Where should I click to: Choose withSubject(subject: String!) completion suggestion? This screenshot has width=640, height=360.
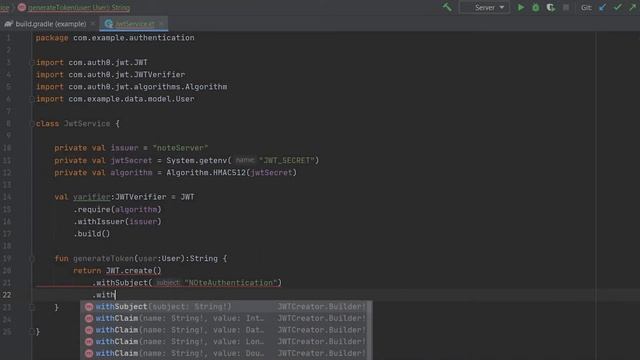pos(226,307)
